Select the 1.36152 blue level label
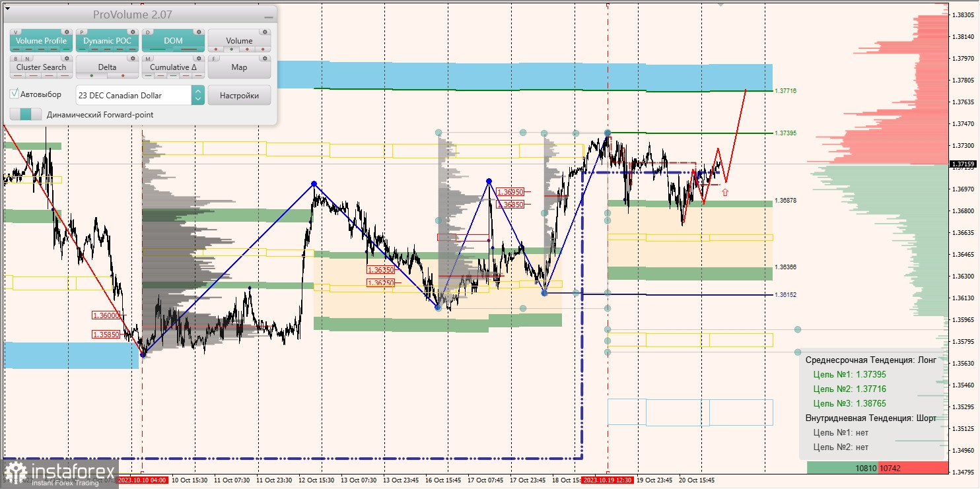The width and height of the screenshot is (980, 489). tap(786, 295)
